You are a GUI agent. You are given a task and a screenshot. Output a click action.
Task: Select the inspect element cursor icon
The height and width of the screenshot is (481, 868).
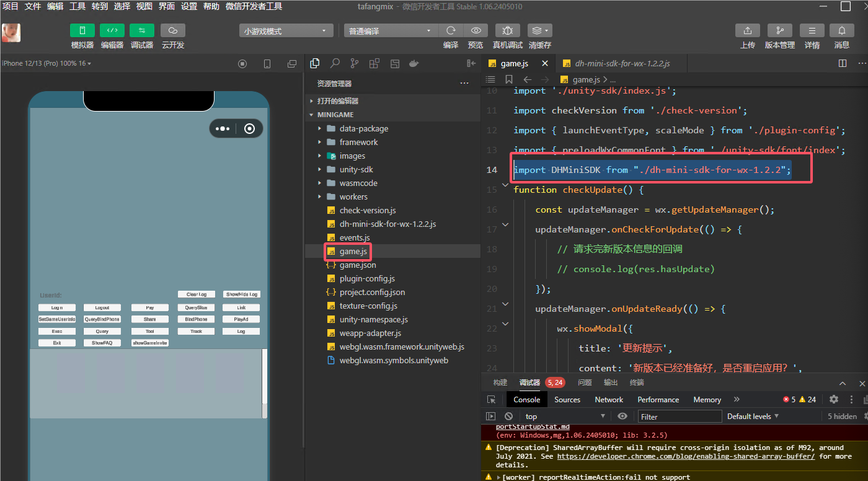pos(491,400)
